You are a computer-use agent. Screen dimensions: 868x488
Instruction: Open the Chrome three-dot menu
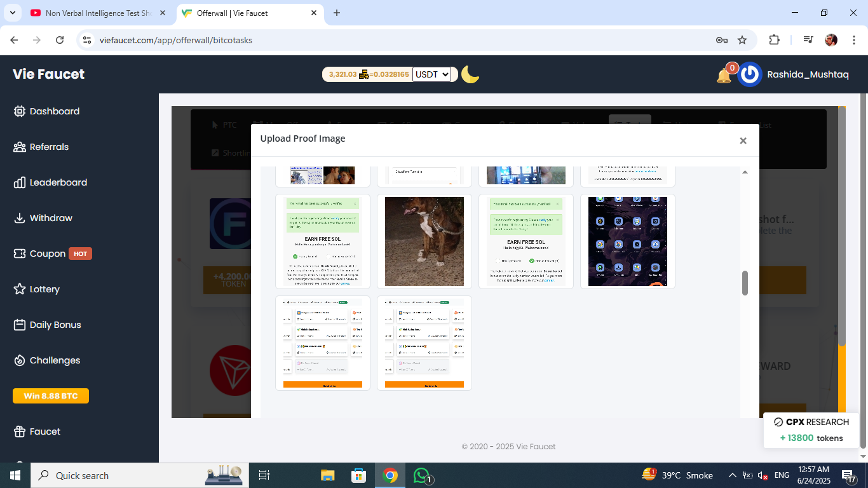pyautogui.click(x=853, y=40)
